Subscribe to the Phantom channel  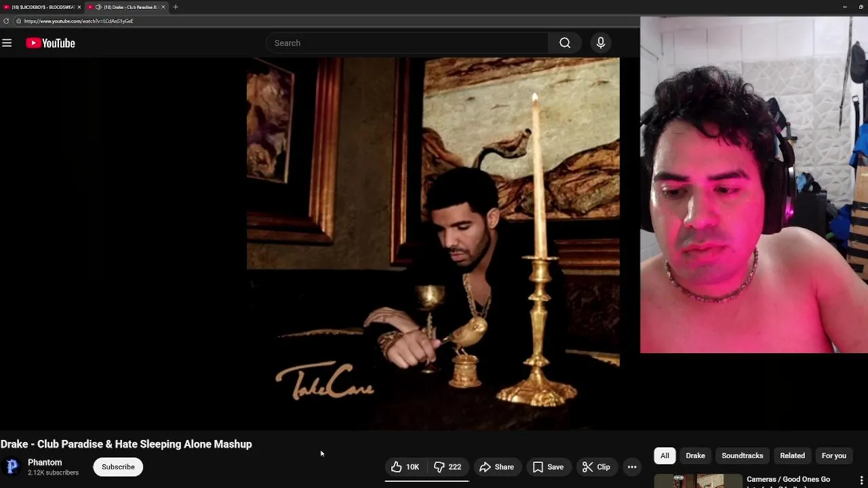coord(118,467)
